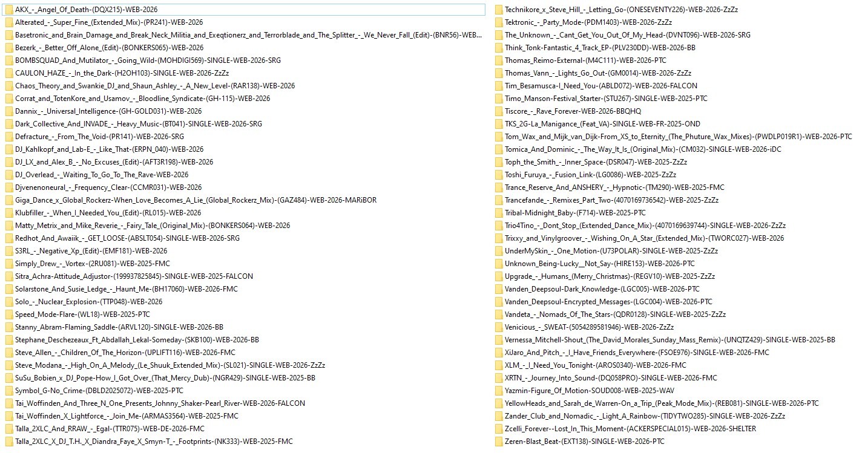The height and width of the screenshot is (453, 868).
Task: Select Trio4Tino Dont Stop folder name
Action: click(x=646, y=226)
